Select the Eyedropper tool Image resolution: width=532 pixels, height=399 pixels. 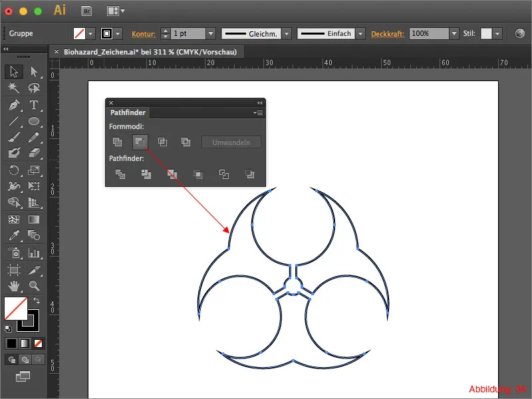[x=14, y=235]
